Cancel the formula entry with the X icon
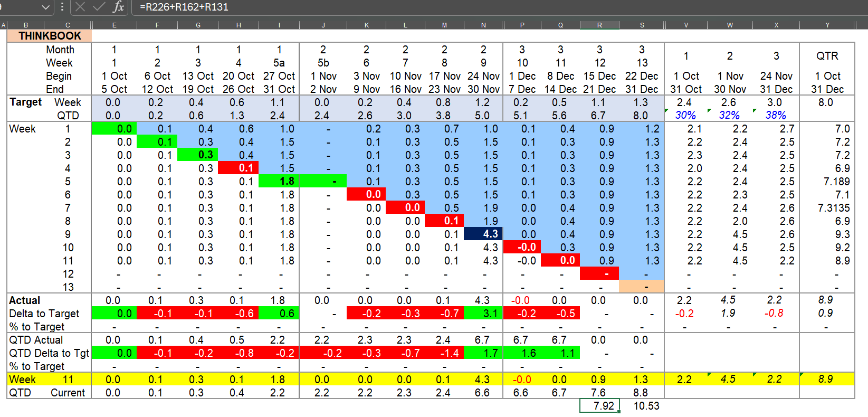Screen dimensions: 868x417 pyautogui.click(x=80, y=7)
